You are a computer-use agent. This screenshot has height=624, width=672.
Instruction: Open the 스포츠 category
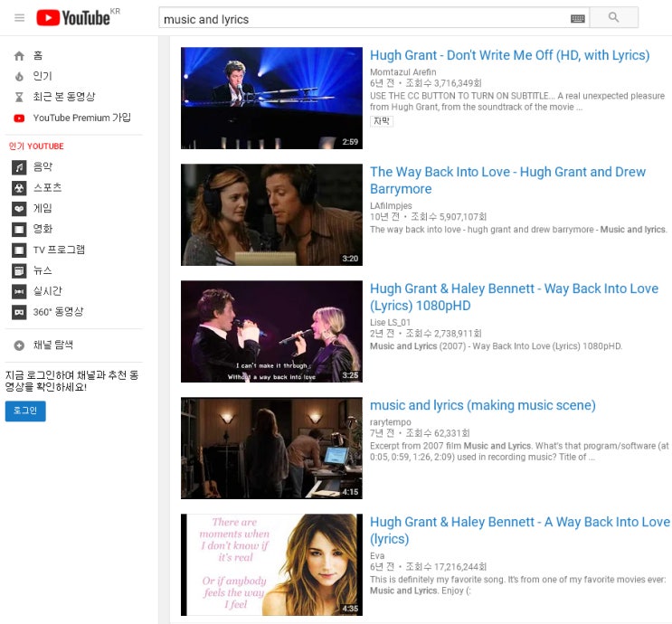[48, 188]
